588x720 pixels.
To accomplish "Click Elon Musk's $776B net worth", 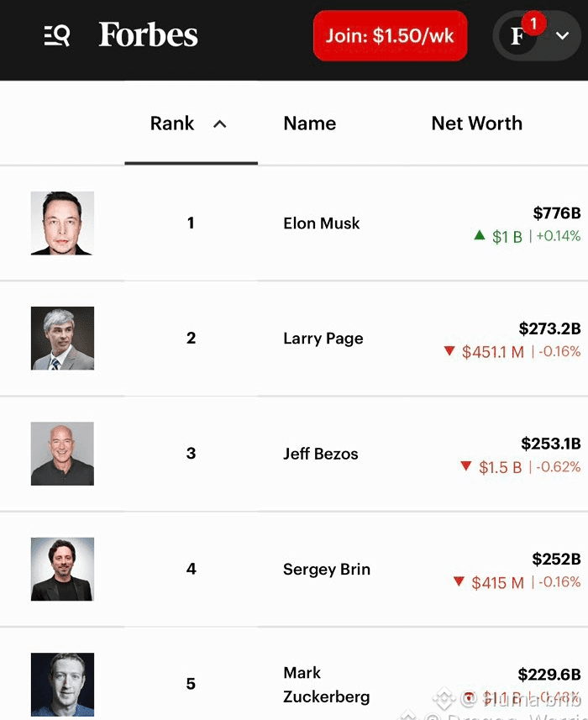I will pyautogui.click(x=557, y=213).
